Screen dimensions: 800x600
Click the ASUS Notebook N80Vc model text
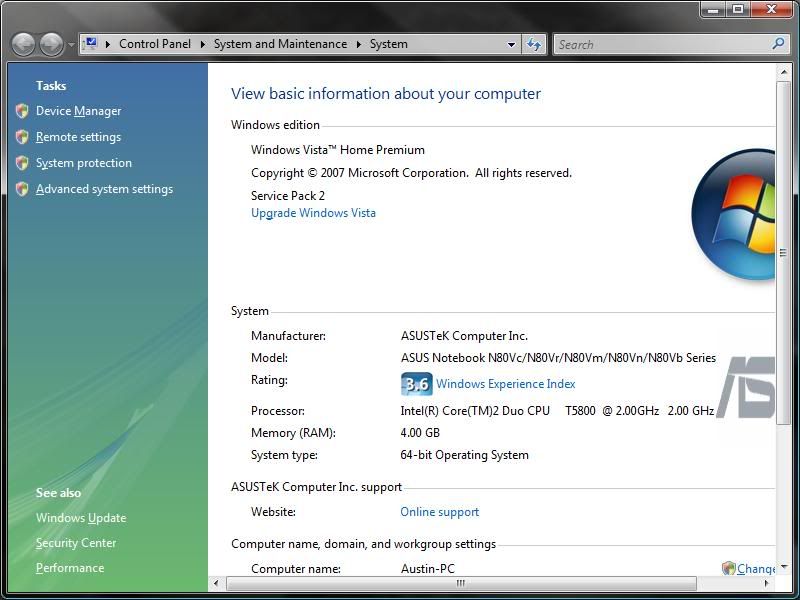click(x=558, y=358)
